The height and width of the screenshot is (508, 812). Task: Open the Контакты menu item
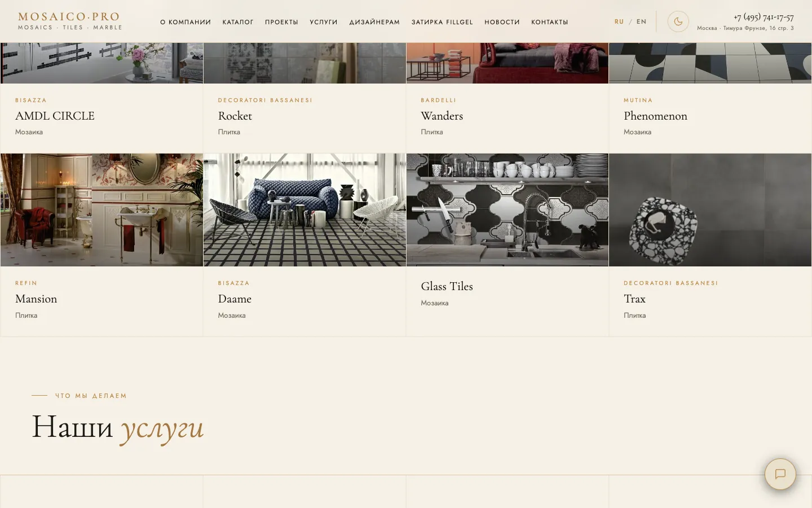click(550, 22)
